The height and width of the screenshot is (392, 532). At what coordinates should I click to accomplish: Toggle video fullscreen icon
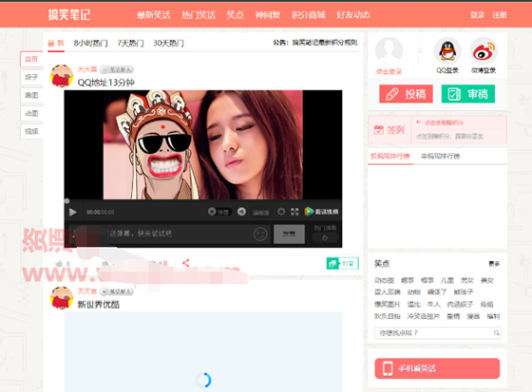(294, 212)
